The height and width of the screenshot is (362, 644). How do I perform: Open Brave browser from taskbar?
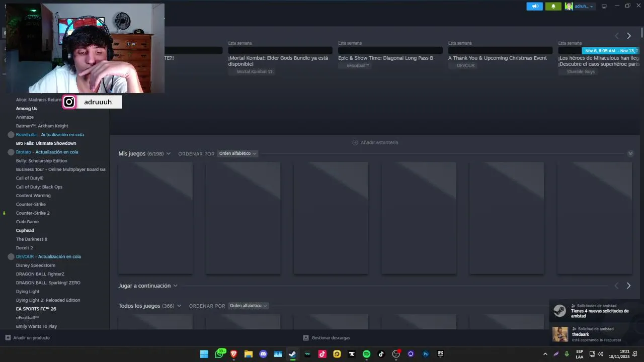click(x=233, y=354)
